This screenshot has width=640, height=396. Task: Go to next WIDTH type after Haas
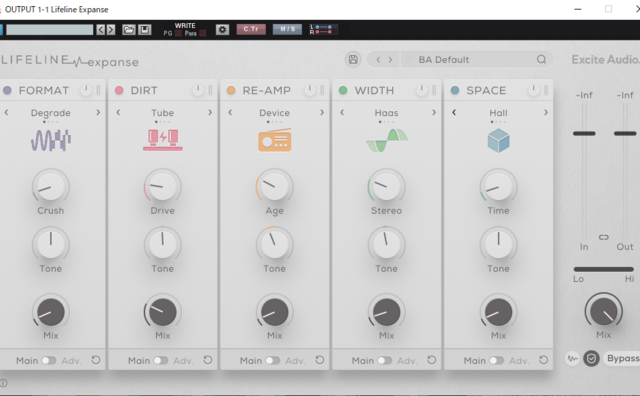coord(433,112)
